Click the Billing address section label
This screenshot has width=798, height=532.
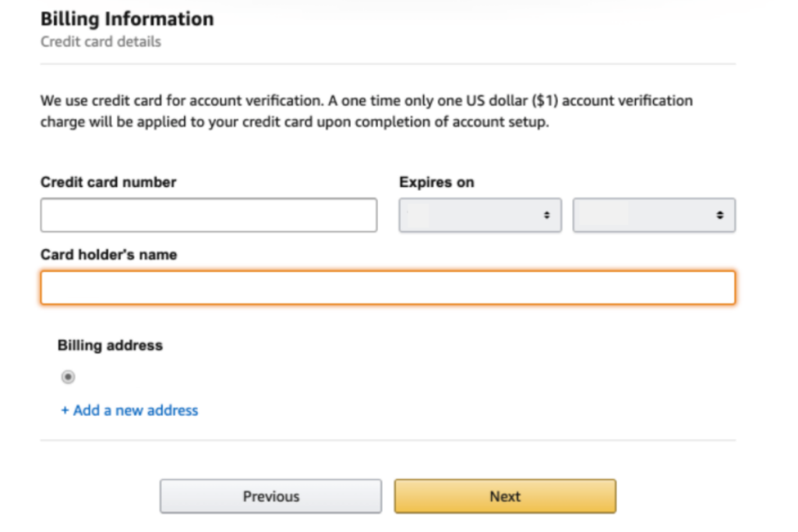pos(109,345)
